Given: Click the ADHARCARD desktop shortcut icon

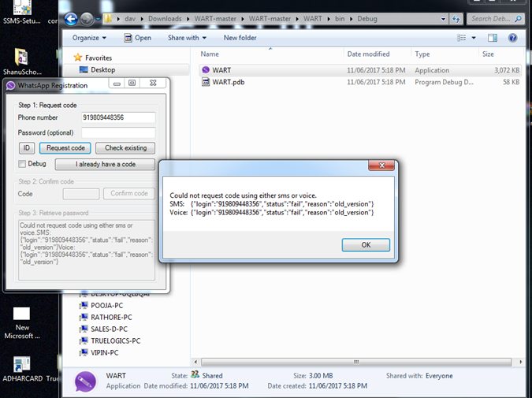Looking at the screenshot, I should pyautogui.click(x=22, y=364).
